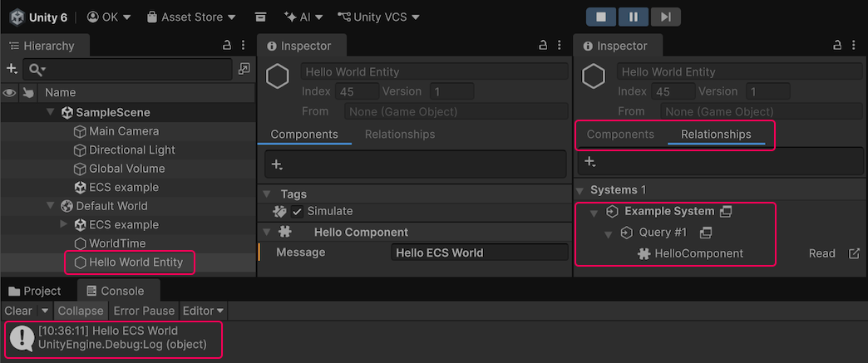Lock the middle Inspector panel
This screenshot has height=363, width=868.
tap(543, 46)
